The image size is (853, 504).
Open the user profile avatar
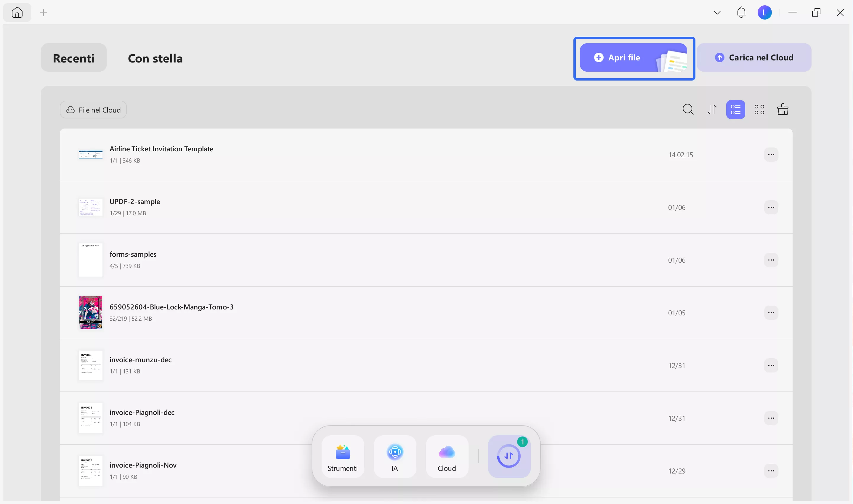pos(764,12)
